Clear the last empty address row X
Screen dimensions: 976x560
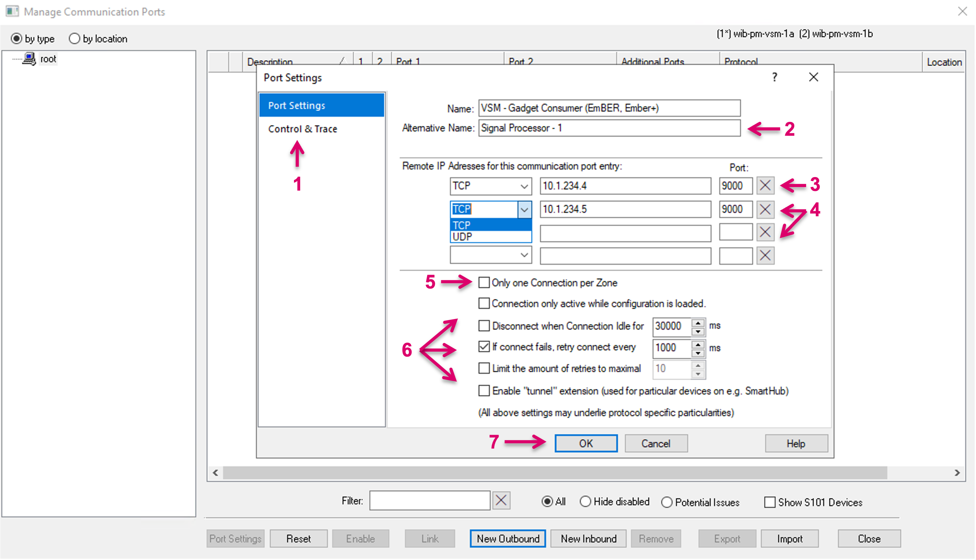click(765, 256)
